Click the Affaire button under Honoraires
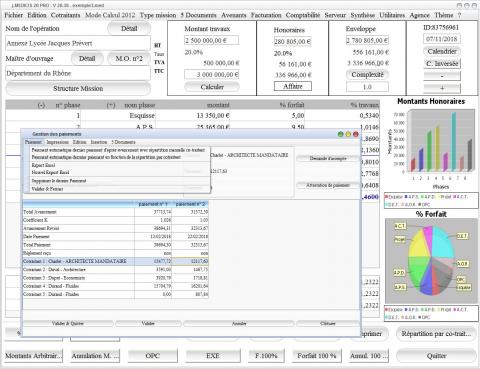Viewport: 480px width, 369px height. point(293,86)
